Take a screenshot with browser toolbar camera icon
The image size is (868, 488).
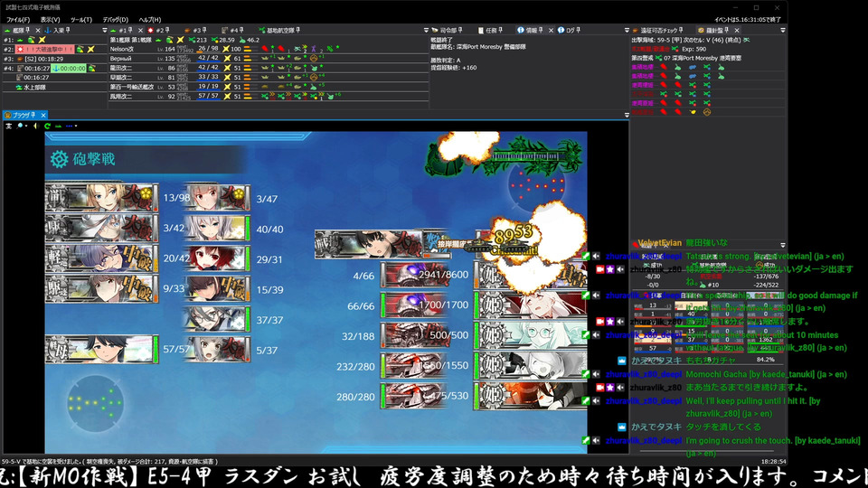point(9,127)
